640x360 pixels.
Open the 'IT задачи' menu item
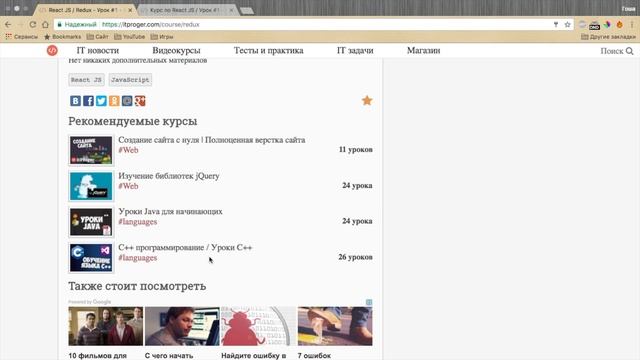(355, 51)
